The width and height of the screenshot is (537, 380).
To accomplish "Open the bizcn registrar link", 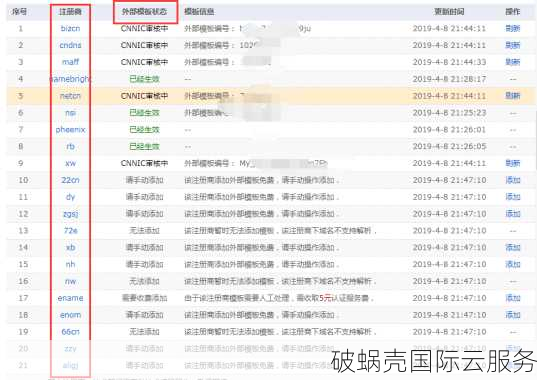I will [70, 28].
